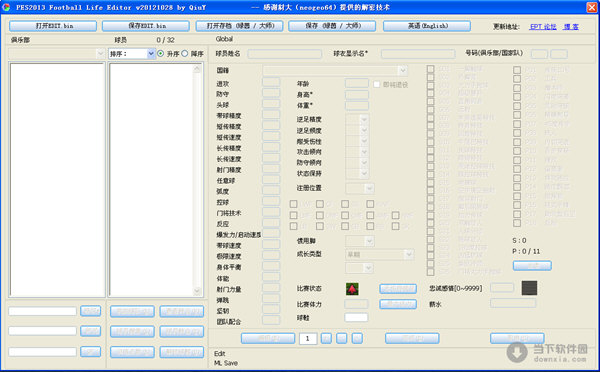Click the 射门精度 value field
The image size is (600, 372).
(x=271, y=169)
